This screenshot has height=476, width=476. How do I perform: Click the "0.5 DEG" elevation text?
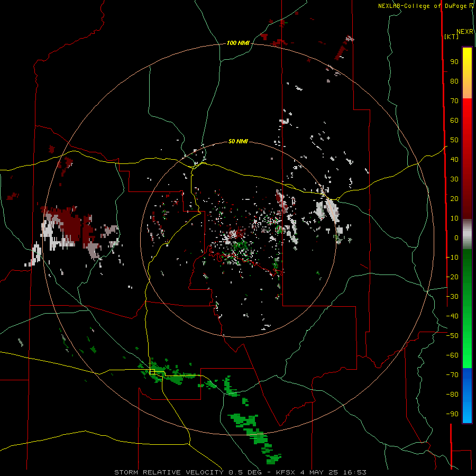click(x=244, y=472)
